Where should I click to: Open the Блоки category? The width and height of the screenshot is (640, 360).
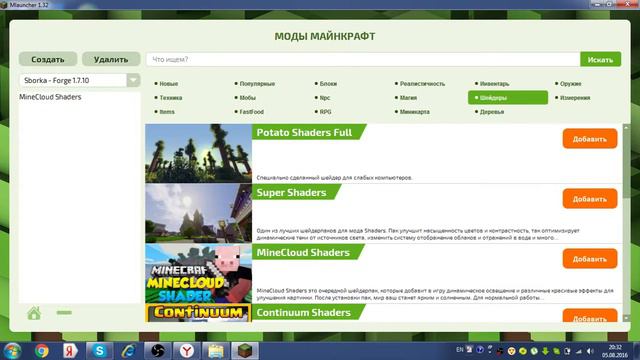(x=328, y=84)
